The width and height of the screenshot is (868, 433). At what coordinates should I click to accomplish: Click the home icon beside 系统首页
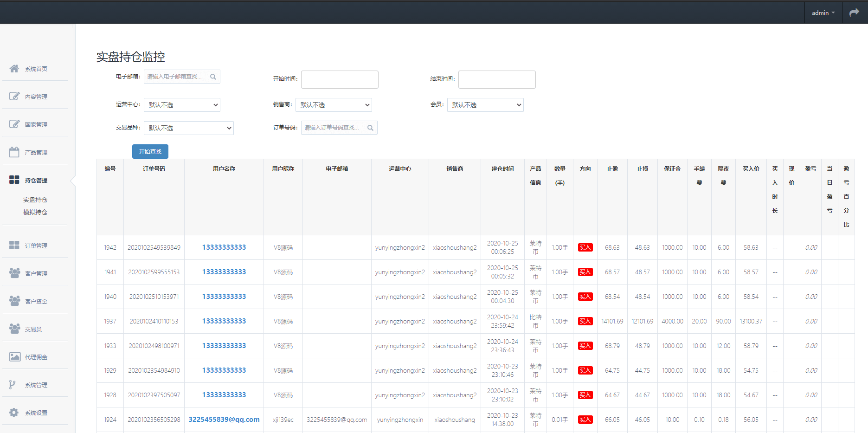14,69
